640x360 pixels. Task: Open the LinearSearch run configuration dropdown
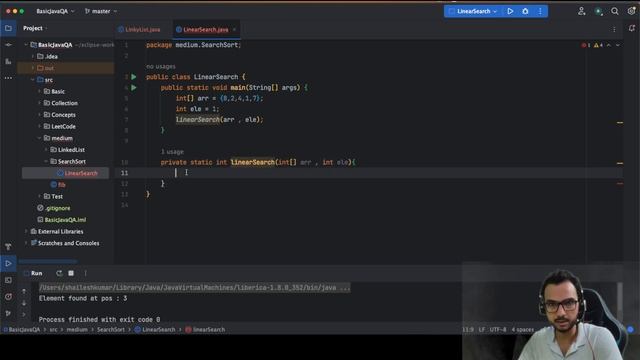pos(473,11)
